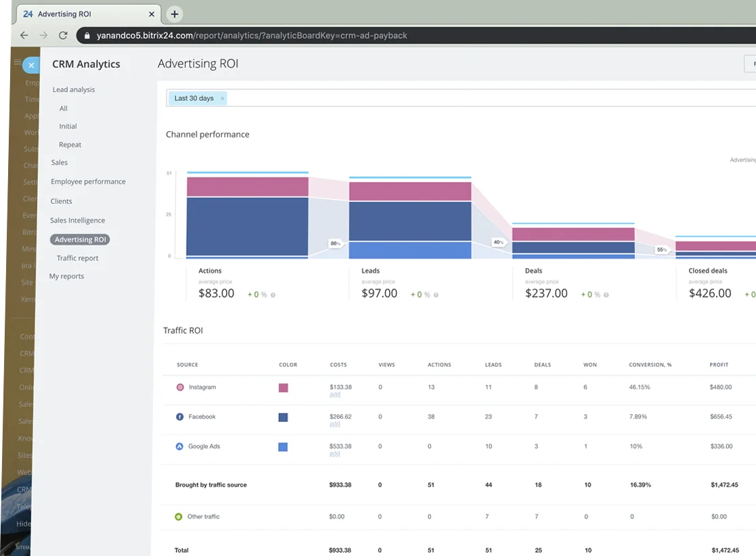Click the Instagram source icon
This screenshot has width=756, height=556.
tap(180, 387)
